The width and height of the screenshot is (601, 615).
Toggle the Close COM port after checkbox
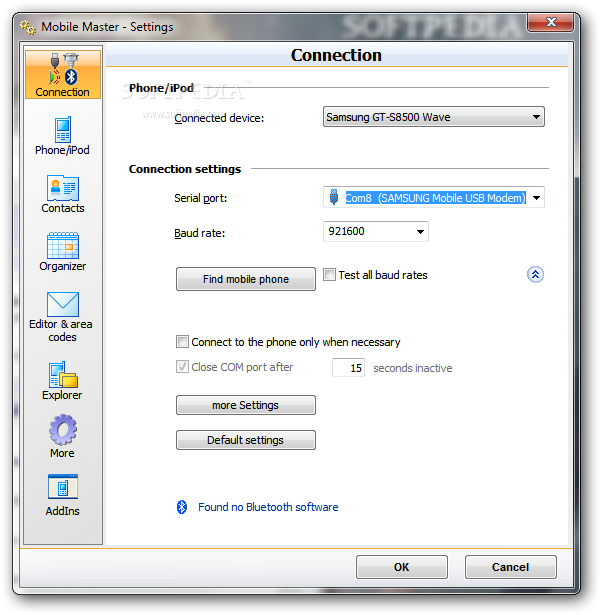click(x=182, y=366)
